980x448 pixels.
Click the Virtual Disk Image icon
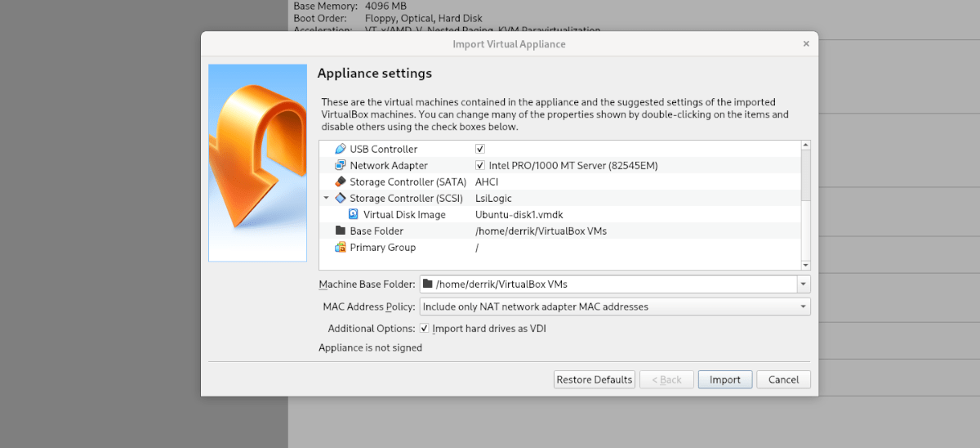[x=354, y=215]
